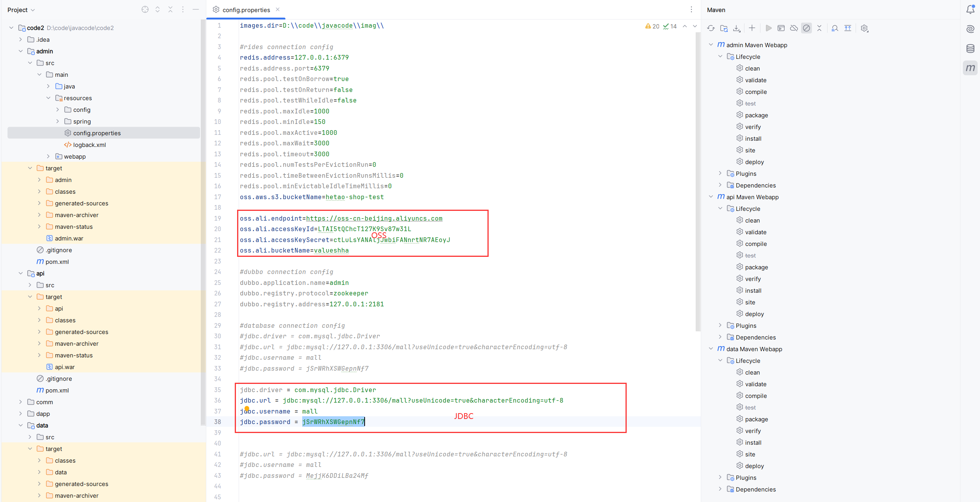Click the Analyze Dependencies icon
This screenshot has height=502, width=980.
835,28
